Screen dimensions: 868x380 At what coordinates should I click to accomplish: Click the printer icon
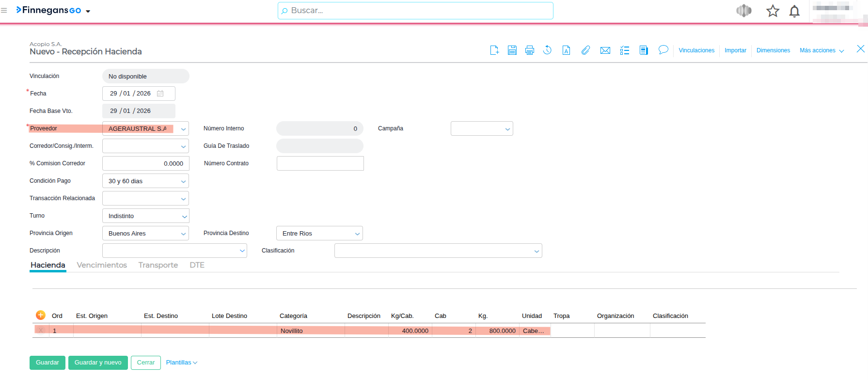coord(529,50)
